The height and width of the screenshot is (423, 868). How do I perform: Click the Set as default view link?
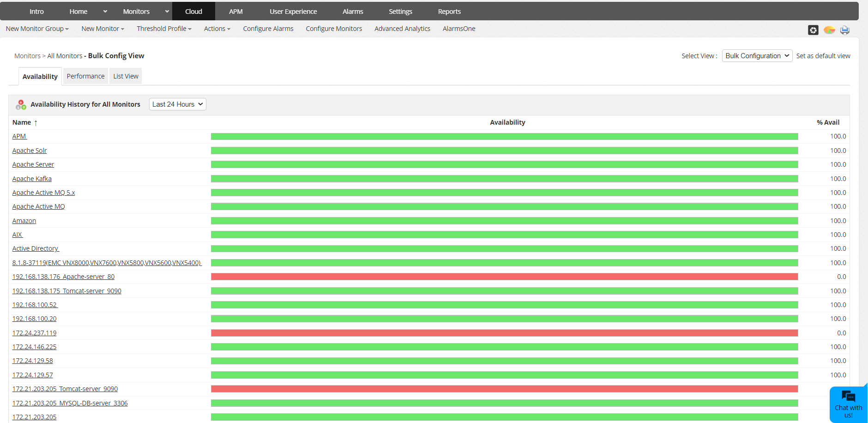823,55
